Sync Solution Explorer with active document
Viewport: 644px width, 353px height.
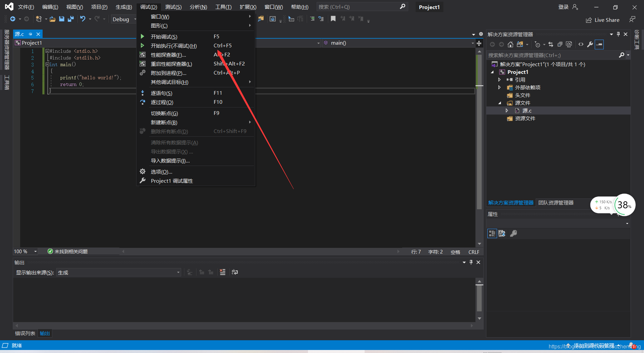click(x=551, y=44)
